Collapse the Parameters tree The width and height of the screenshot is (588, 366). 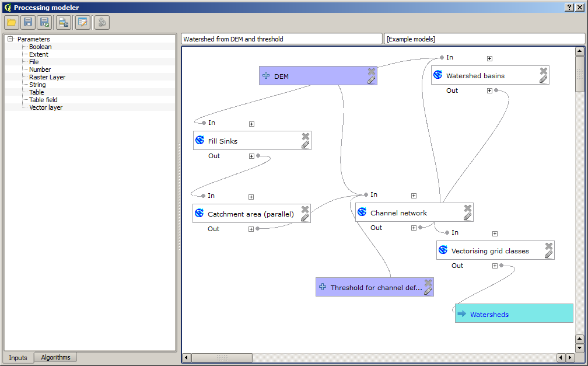coord(10,39)
